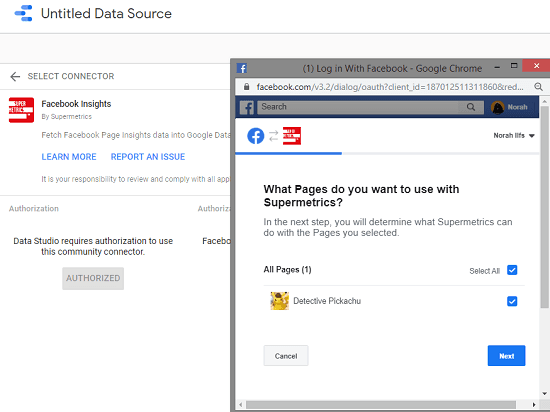This screenshot has height=412, width=550.
Task: Click the Untitled Data Source title
Action: [106, 14]
